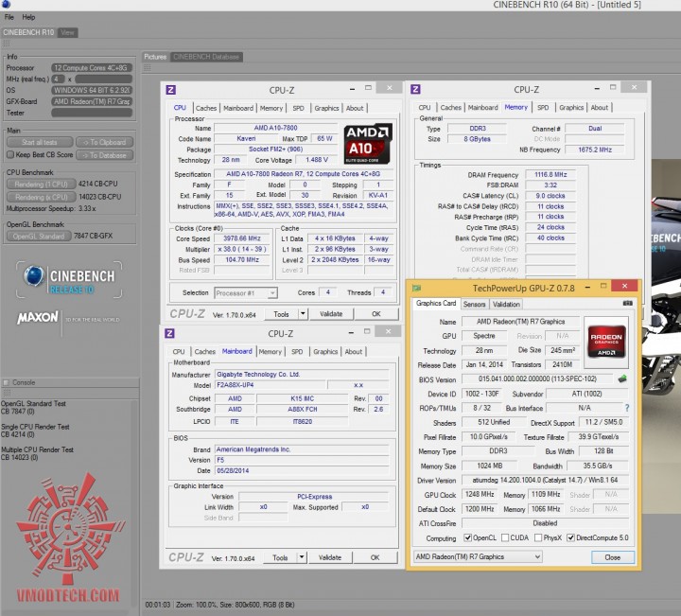
Task: Toggle the OpenCL checkbox in GPU-Z
Action: (468, 537)
